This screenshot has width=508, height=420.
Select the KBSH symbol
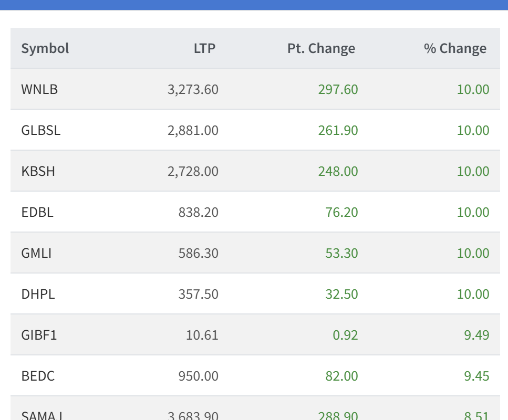pyautogui.click(x=38, y=171)
